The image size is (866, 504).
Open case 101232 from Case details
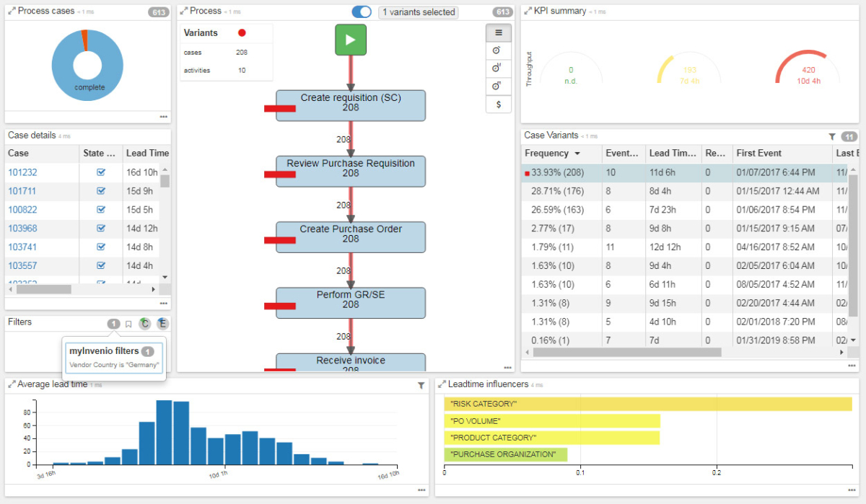[22, 172]
